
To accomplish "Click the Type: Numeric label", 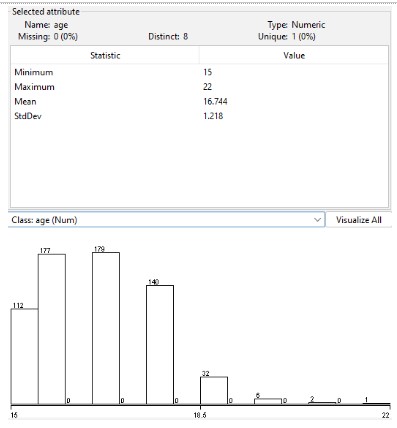I will click(x=296, y=25).
